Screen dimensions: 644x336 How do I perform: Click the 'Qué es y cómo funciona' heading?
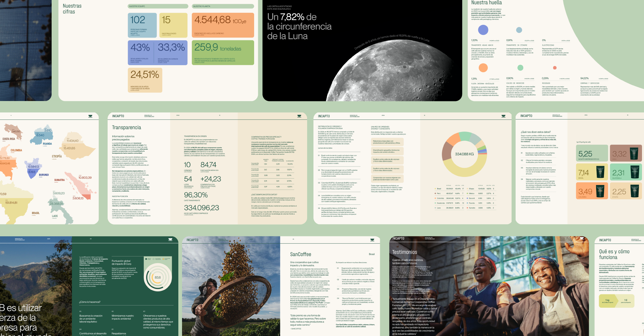click(614, 254)
